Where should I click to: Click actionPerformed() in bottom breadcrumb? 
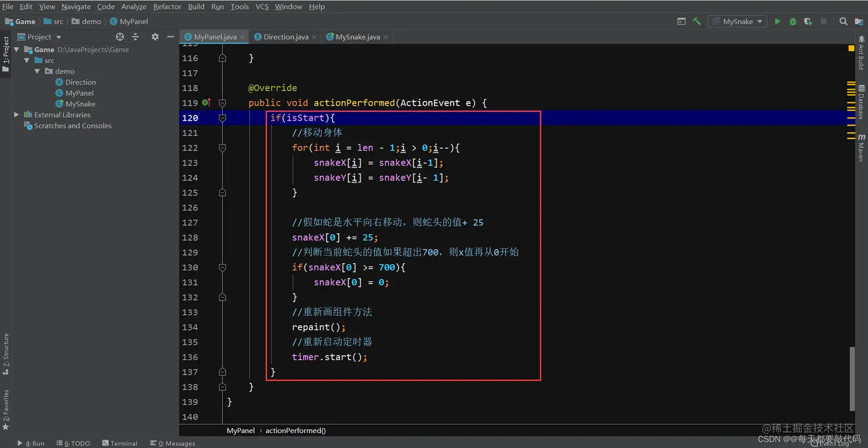coord(296,430)
